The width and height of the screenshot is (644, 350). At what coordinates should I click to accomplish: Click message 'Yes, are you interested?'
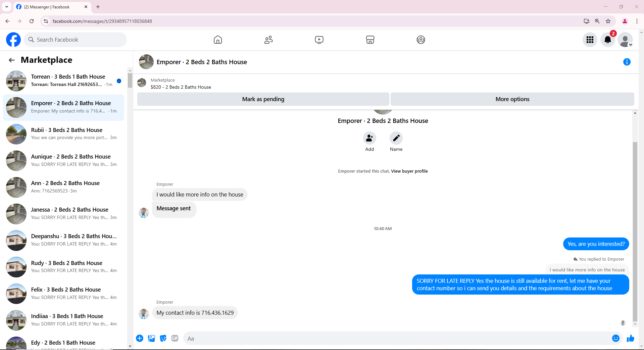coord(596,244)
